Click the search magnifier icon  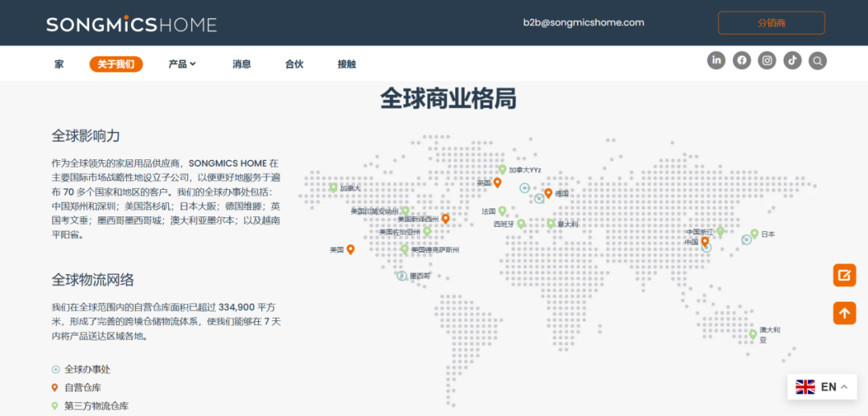click(x=817, y=60)
